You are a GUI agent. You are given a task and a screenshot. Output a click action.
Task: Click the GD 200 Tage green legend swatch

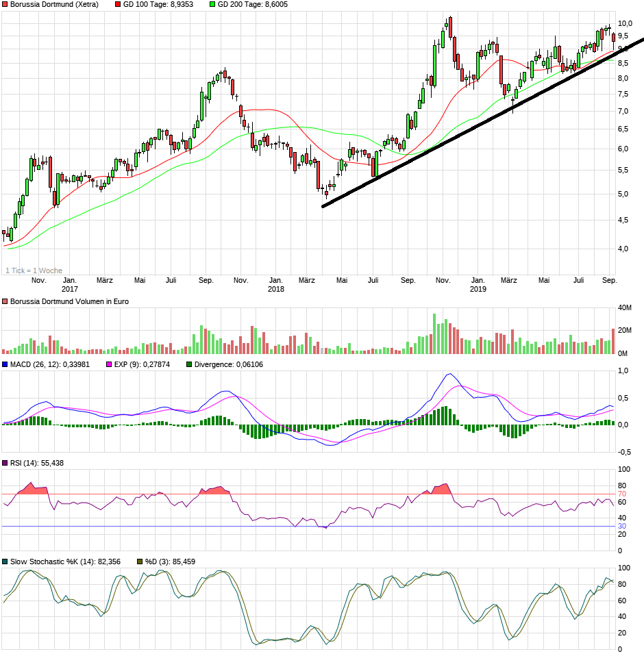(212, 5)
